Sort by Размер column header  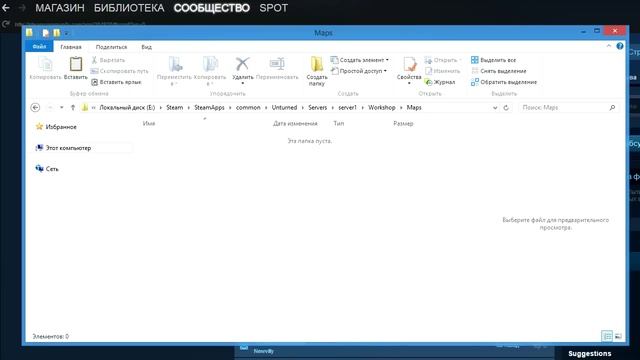coord(403,123)
